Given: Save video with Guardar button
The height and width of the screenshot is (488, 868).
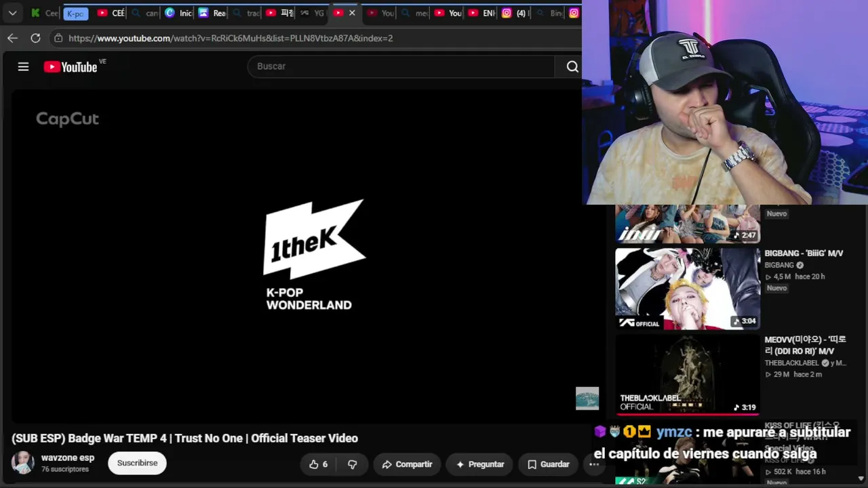Looking at the screenshot, I should pos(548,464).
